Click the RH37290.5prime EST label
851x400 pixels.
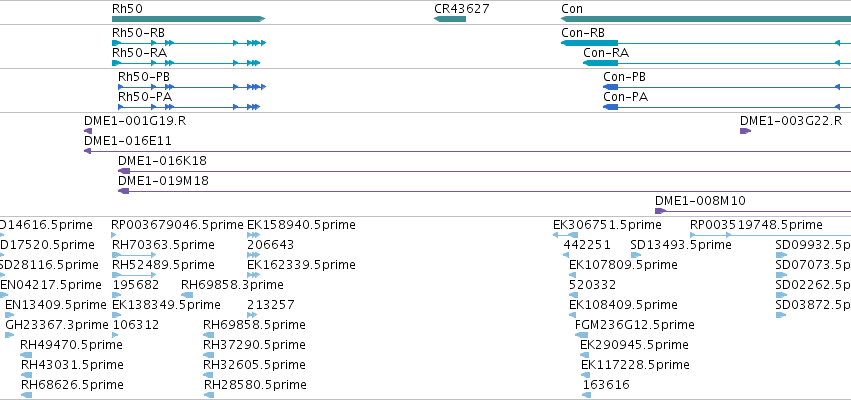[x=254, y=345]
